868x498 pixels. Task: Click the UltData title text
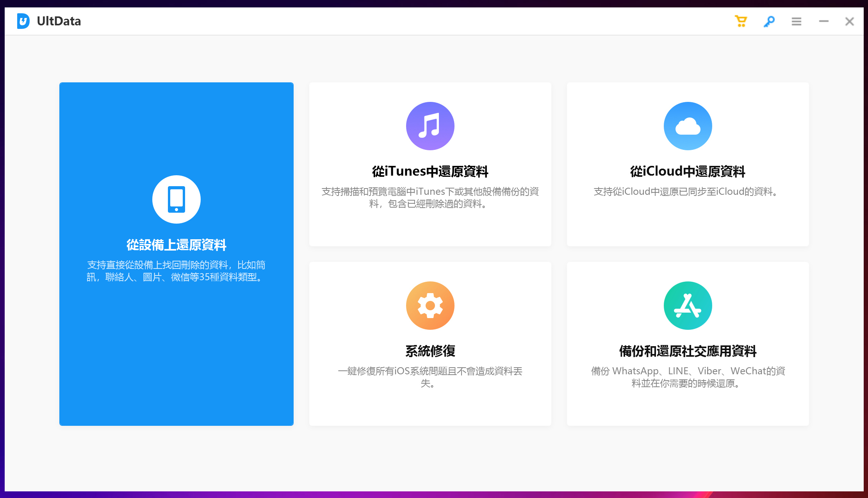59,21
